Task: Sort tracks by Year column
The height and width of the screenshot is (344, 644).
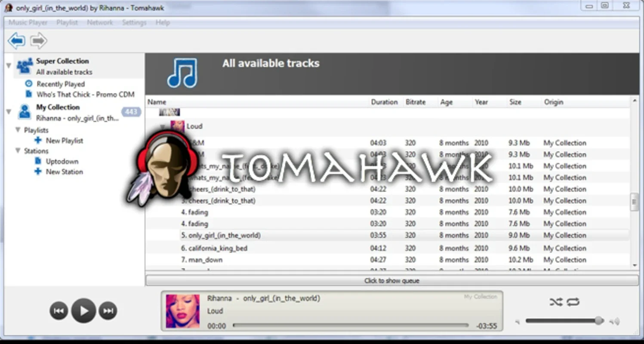Action: (481, 102)
